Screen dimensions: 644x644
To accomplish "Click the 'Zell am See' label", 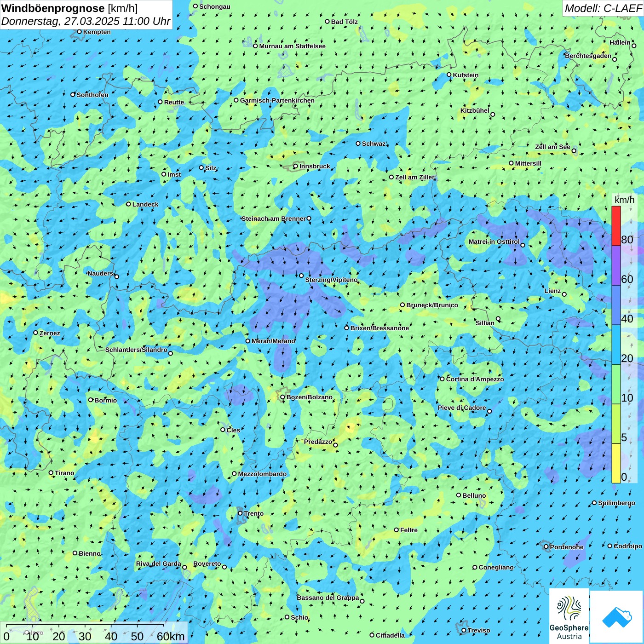I will point(552,147).
